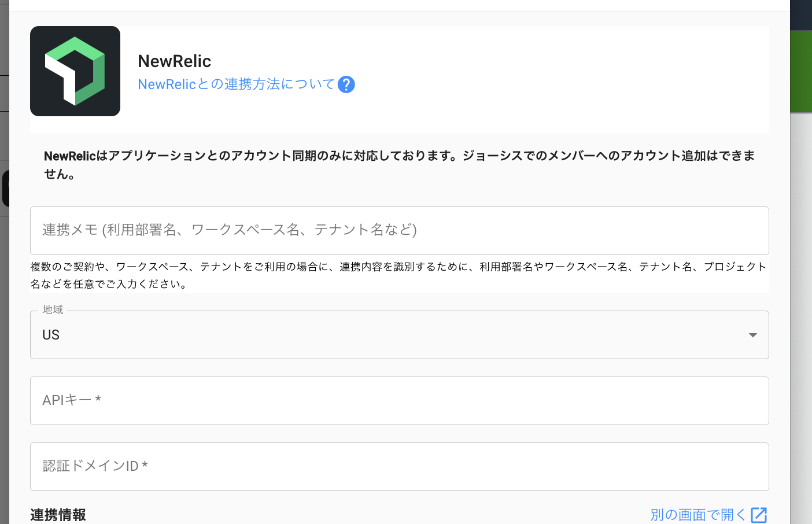Open the NewRelicとの連携方法について link
The image size is (812, 524).
(x=236, y=84)
